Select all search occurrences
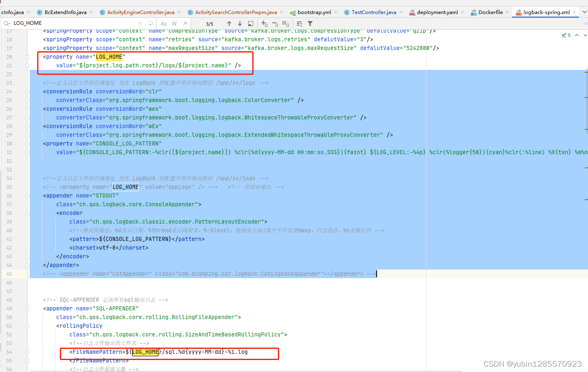The image size is (588, 372). coord(286,24)
